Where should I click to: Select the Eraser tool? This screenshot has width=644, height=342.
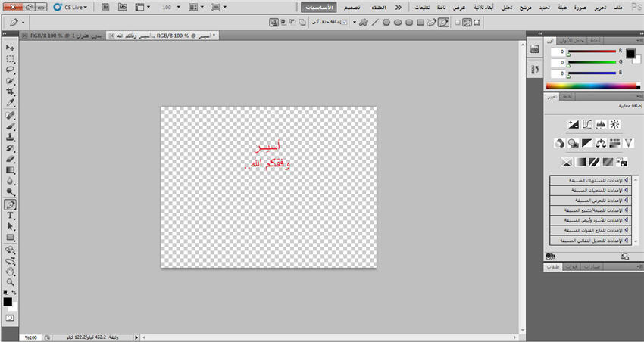coord(10,159)
